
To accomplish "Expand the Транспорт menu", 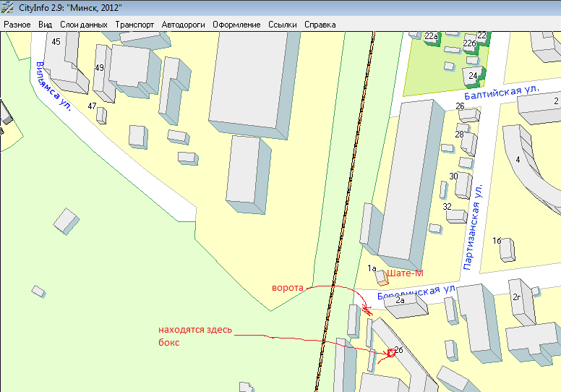I will [x=134, y=25].
